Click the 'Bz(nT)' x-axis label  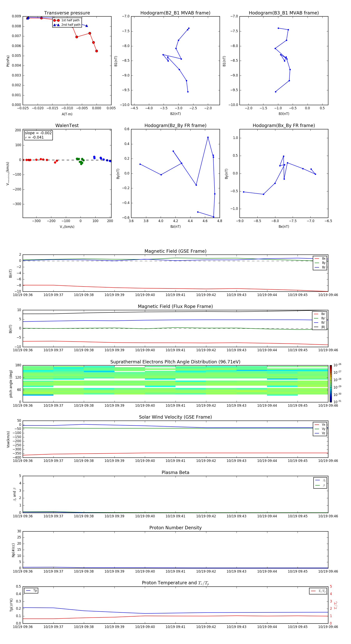(x=175, y=227)
